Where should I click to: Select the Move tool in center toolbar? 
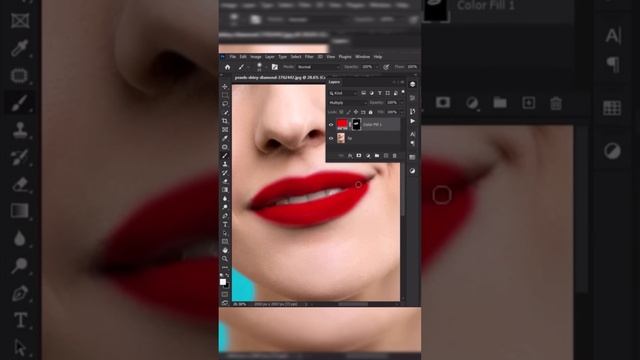pyautogui.click(x=225, y=87)
